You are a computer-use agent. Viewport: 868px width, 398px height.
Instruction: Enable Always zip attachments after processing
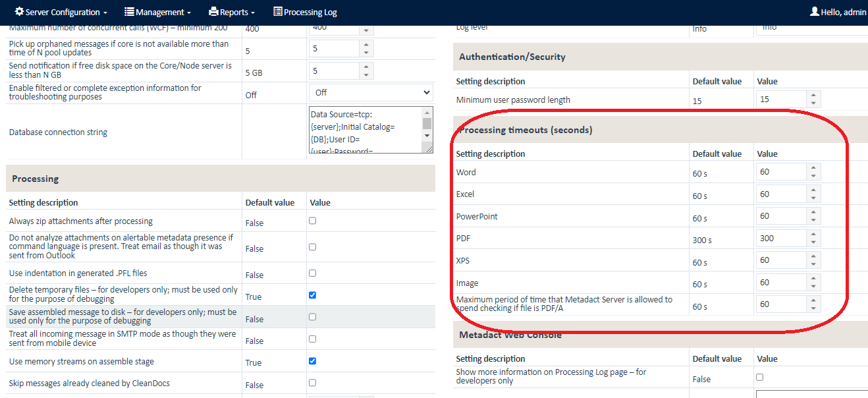coord(313,221)
